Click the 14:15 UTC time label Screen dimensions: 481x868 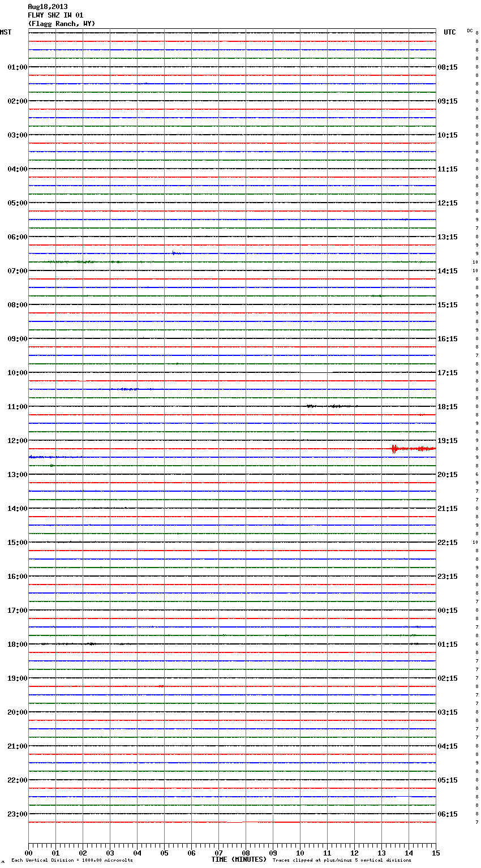448,271
